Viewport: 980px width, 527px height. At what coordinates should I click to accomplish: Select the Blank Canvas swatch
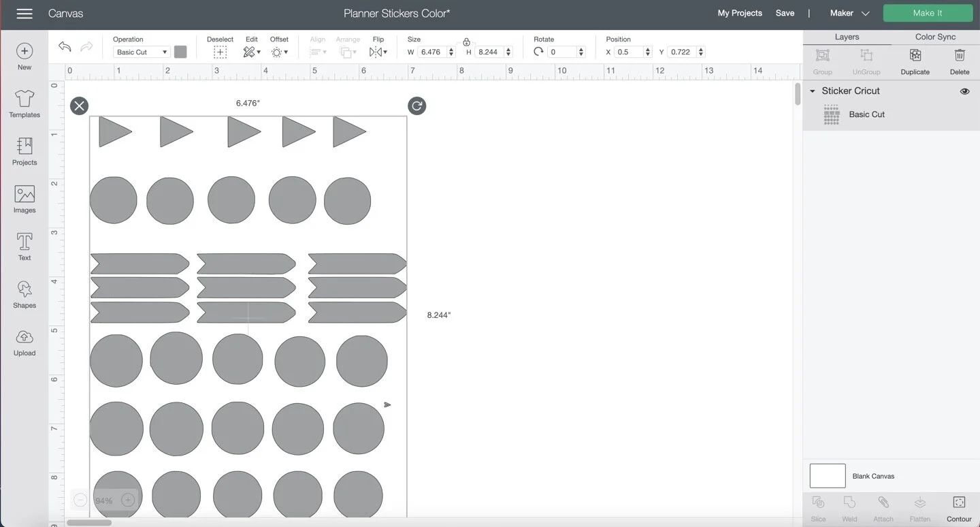tap(828, 476)
